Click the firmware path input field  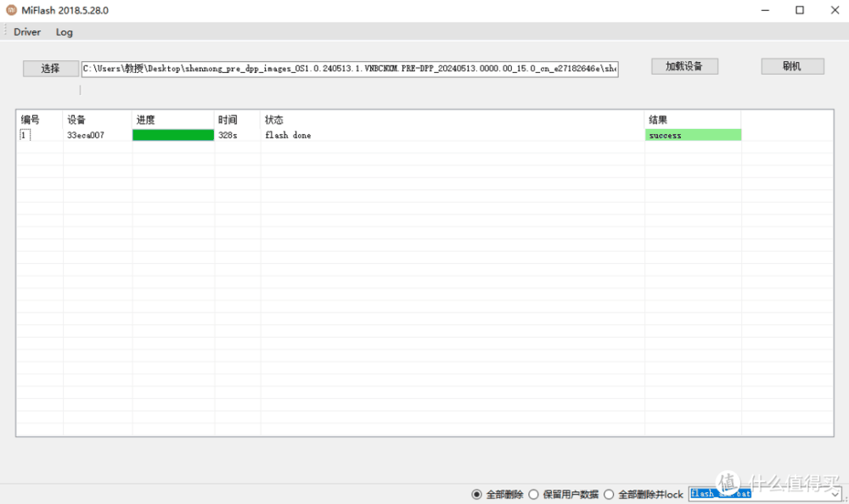pos(348,68)
